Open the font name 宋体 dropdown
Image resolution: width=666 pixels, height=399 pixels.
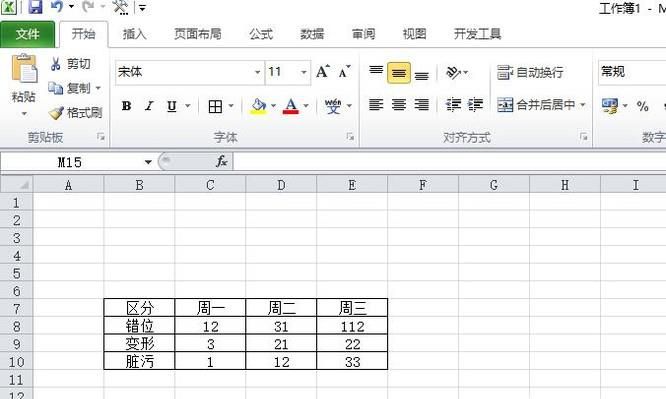[x=257, y=72]
